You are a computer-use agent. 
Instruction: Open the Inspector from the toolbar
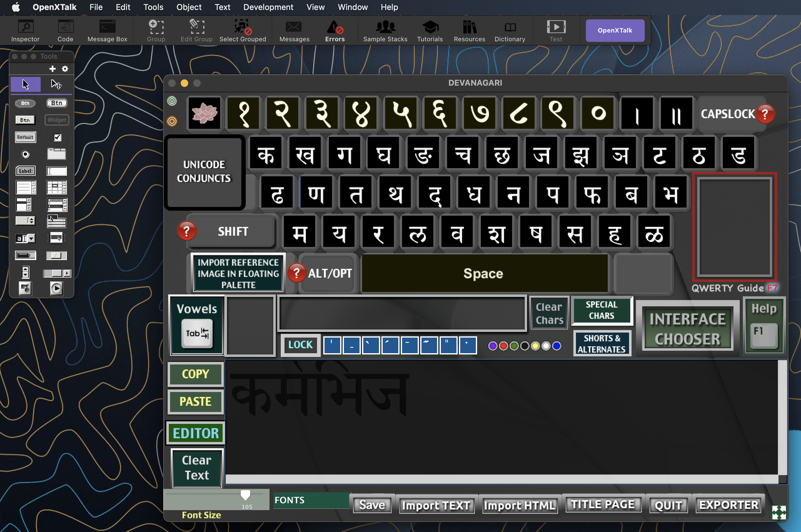pyautogui.click(x=25, y=31)
